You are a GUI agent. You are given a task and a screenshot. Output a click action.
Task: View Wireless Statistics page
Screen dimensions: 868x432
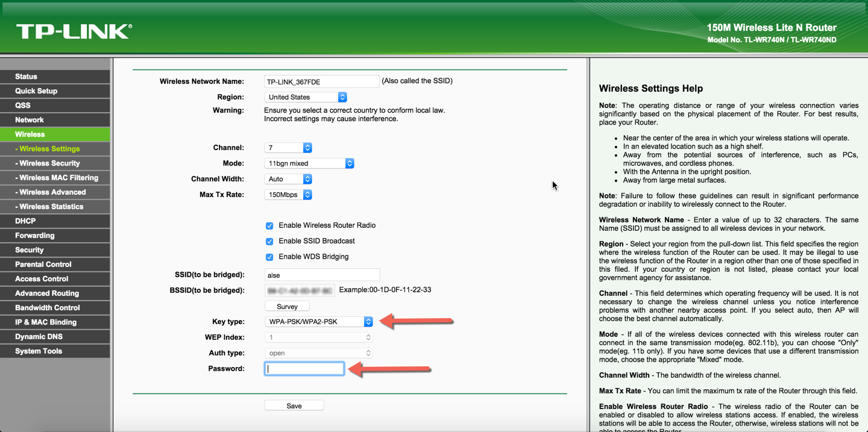[55, 207]
